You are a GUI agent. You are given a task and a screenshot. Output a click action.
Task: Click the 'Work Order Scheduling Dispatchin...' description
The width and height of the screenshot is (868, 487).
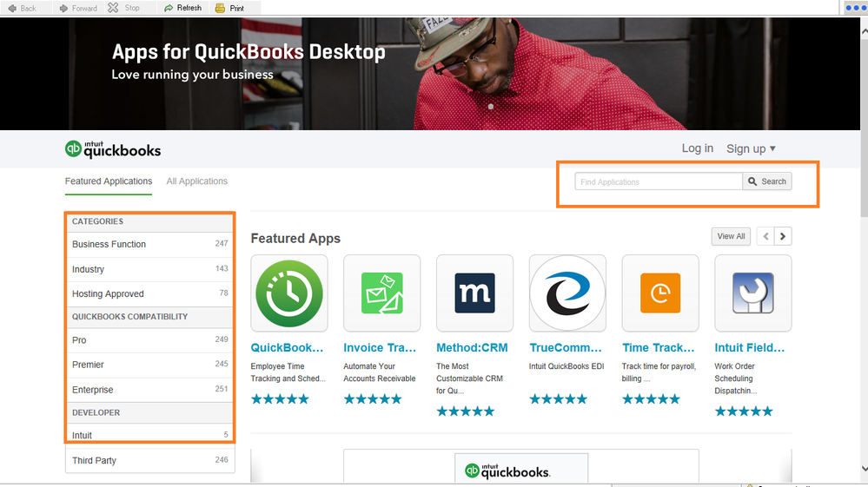(736, 378)
